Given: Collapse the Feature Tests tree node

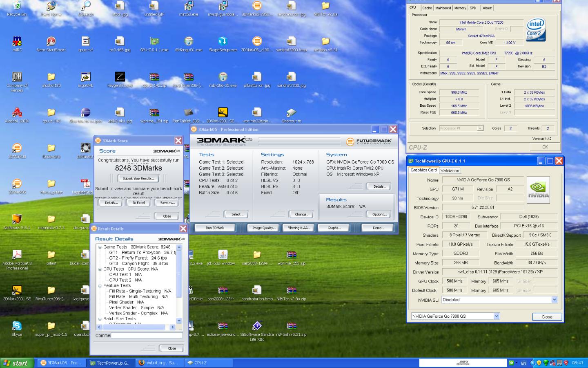Looking at the screenshot, I should 100,285.
